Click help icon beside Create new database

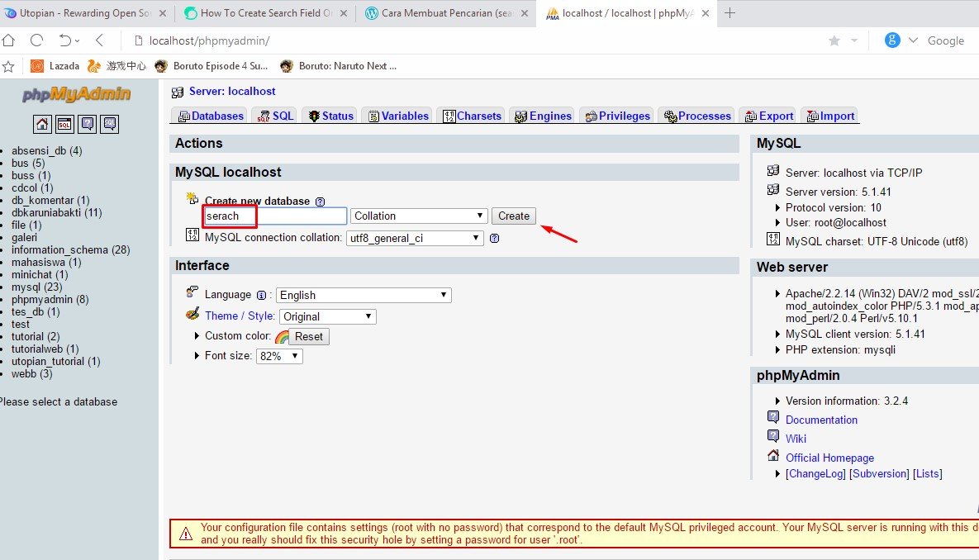tap(321, 202)
